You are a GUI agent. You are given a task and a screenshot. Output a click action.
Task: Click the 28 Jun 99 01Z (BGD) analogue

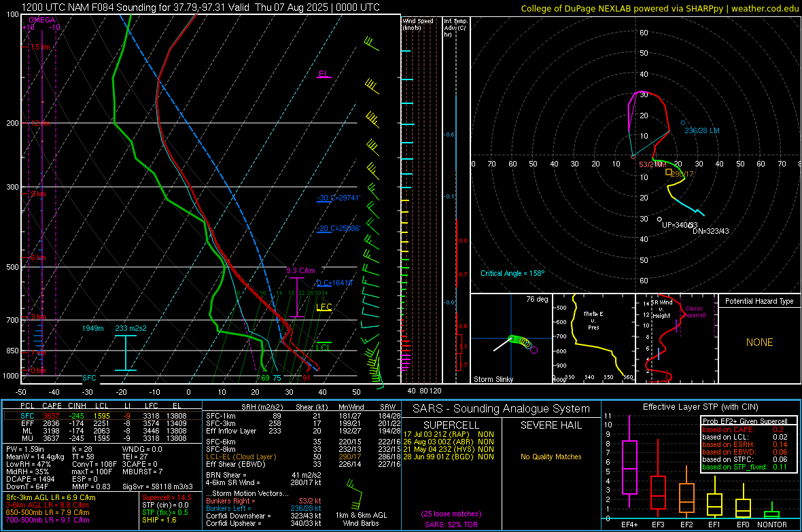[449, 457]
